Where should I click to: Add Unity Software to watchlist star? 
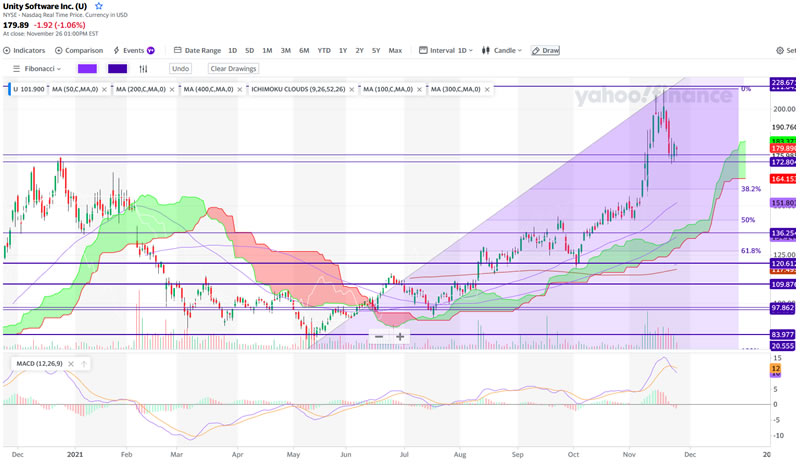click(98, 6)
